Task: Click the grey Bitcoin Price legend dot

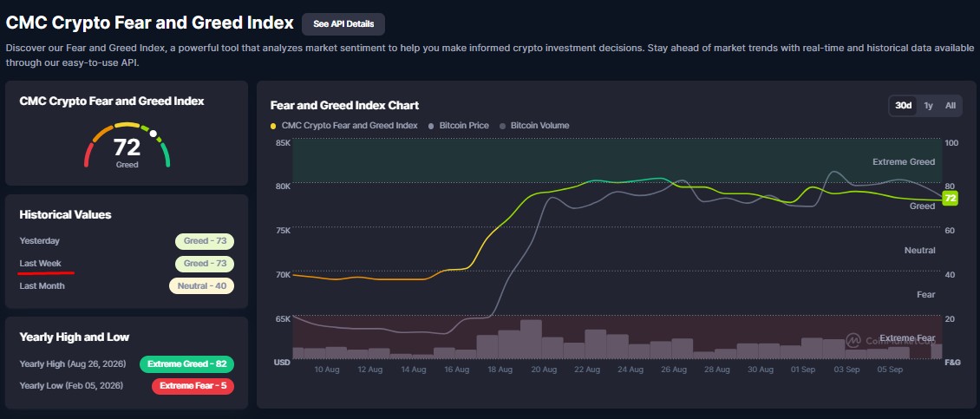Action: click(431, 127)
